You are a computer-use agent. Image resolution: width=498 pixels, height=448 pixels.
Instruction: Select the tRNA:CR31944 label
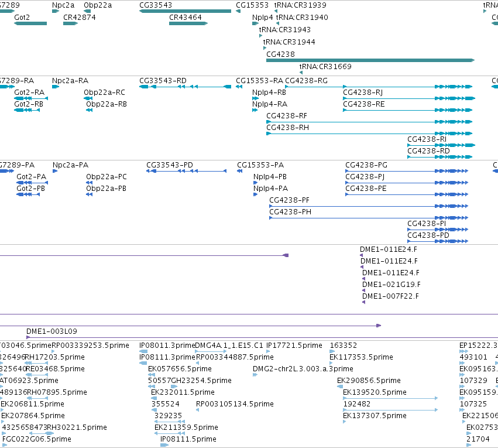coord(289,42)
